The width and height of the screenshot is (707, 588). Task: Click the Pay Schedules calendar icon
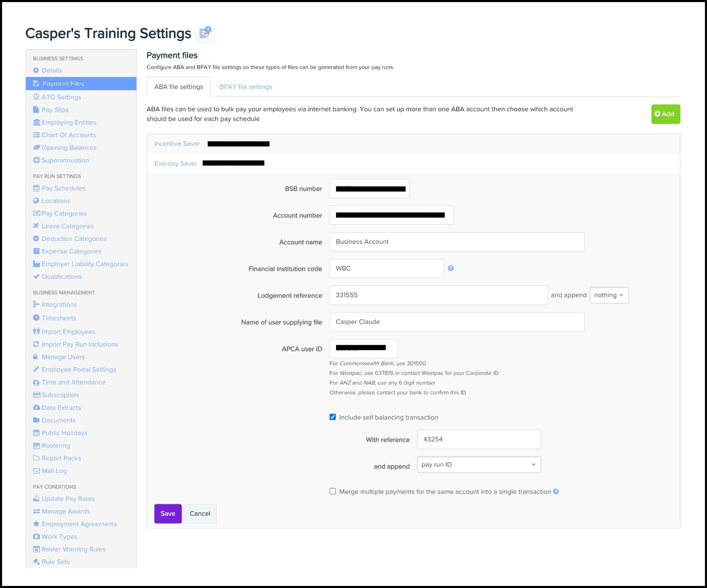37,188
